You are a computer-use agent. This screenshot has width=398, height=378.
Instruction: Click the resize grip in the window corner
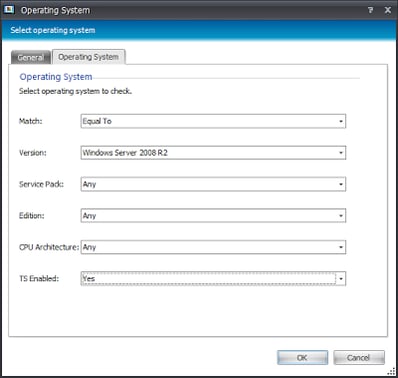tap(391, 371)
